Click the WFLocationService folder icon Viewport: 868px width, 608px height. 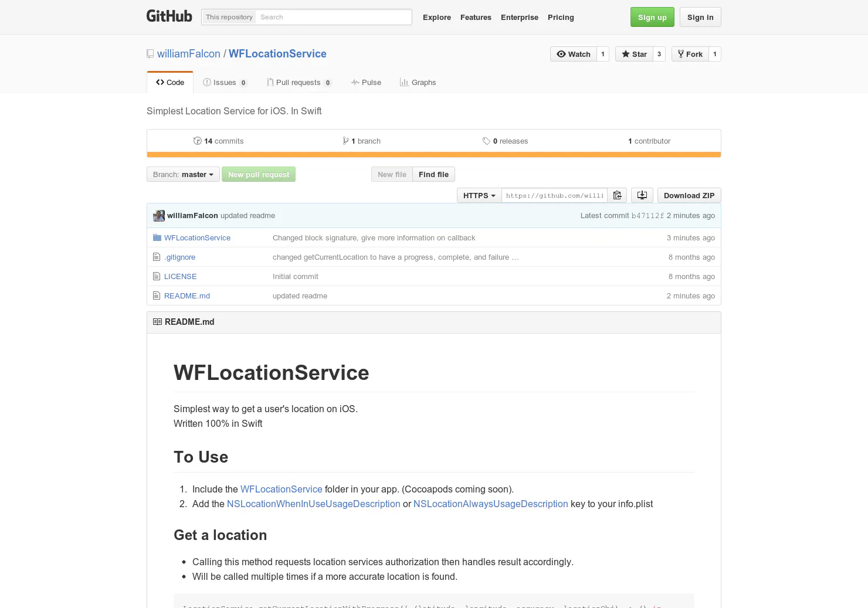point(157,237)
